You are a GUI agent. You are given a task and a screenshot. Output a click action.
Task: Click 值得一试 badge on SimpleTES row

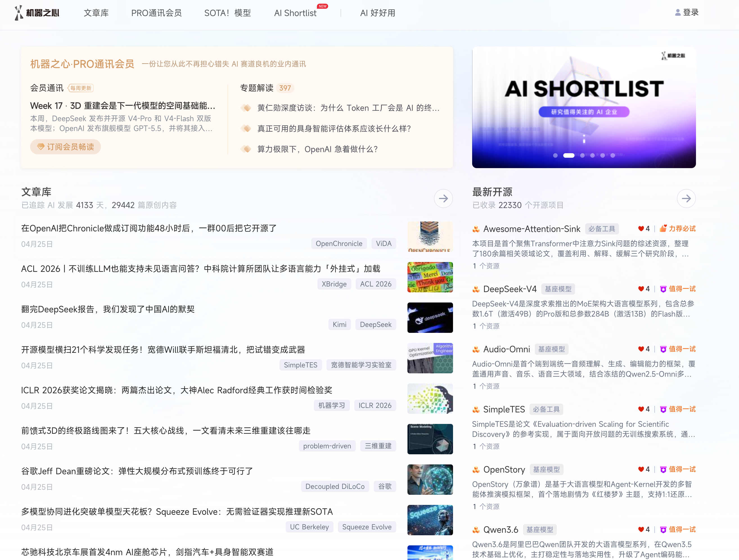[678, 409]
